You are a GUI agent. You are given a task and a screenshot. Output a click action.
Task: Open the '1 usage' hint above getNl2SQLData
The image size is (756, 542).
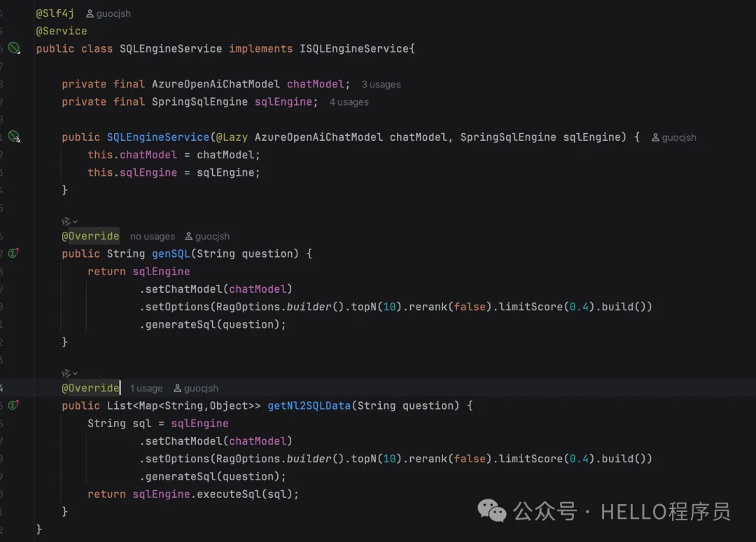[x=146, y=389]
